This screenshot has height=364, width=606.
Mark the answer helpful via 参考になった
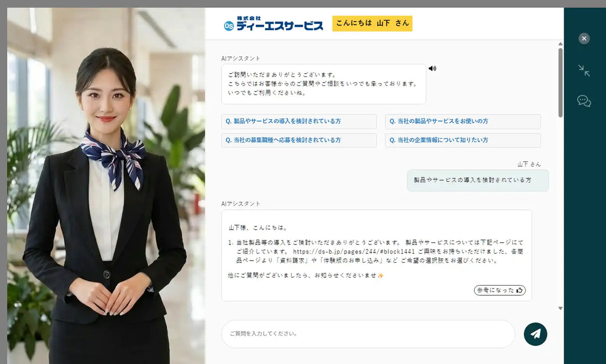[500, 290]
